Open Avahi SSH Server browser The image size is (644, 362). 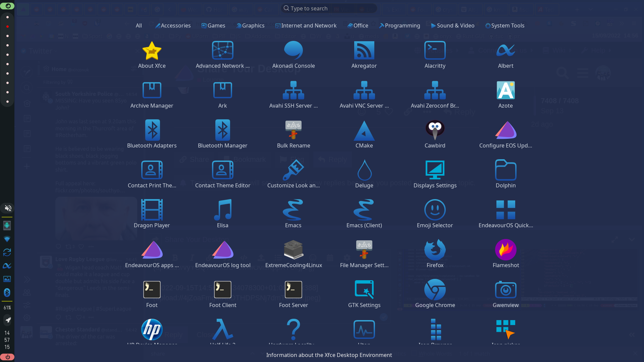point(293,95)
